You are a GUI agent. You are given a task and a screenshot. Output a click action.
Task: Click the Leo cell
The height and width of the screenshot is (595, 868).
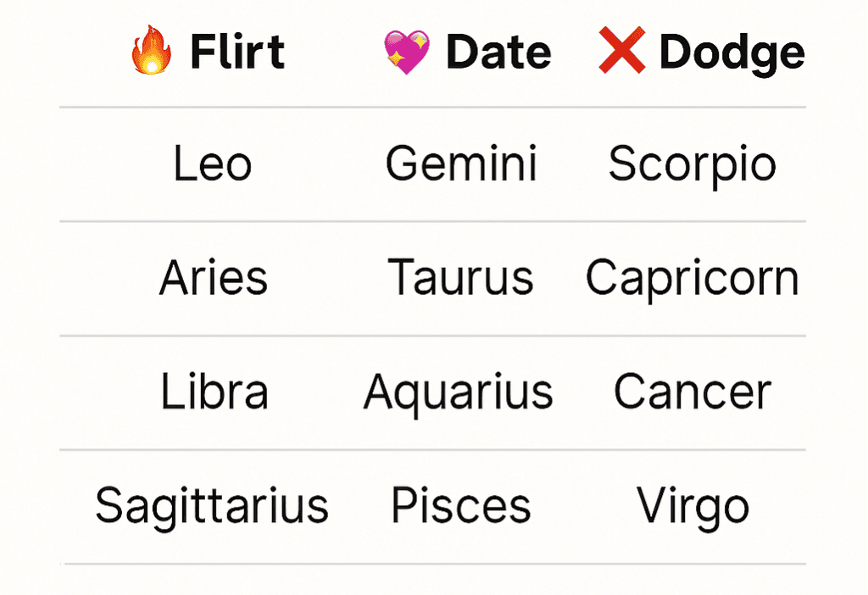click(213, 164)
